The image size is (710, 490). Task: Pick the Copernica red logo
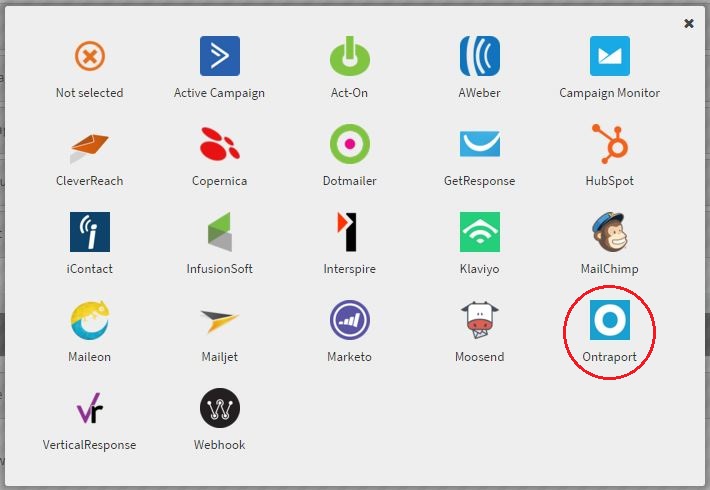220,144
